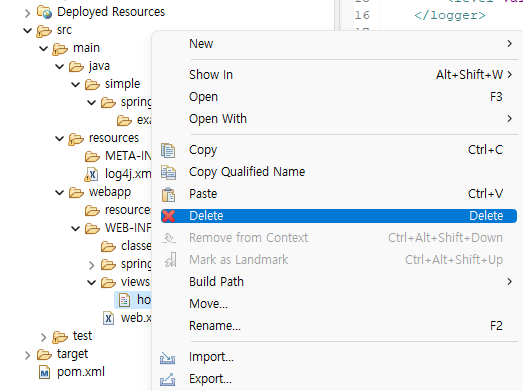Click the main folder icon

[60, 49]
